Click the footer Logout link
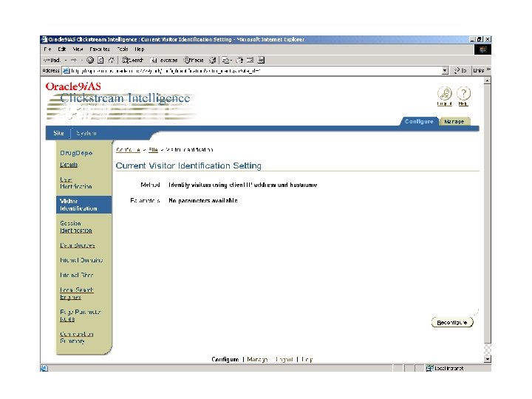The height and width of the screenshot is (399, 532). (284, 359)
